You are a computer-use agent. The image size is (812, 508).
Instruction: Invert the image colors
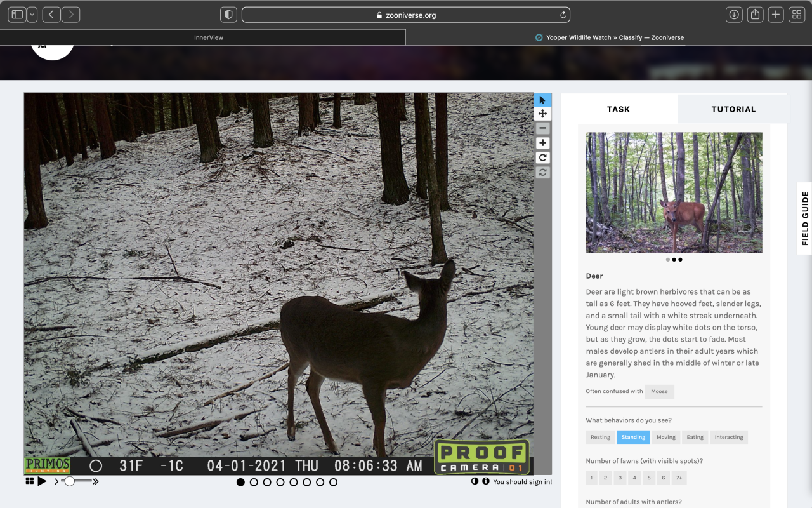click(475, 481)
